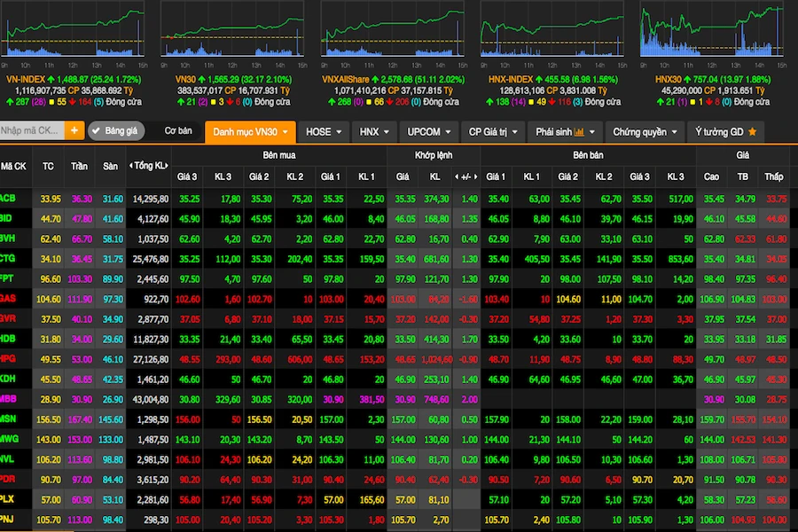This screenshot has width=798, height=532.
Task: Open the HNX exchange tab
Action: (373, 132)
